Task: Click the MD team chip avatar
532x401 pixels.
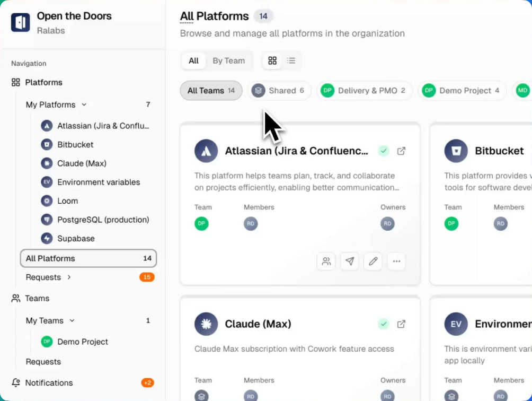Action: tap(522, 91)
